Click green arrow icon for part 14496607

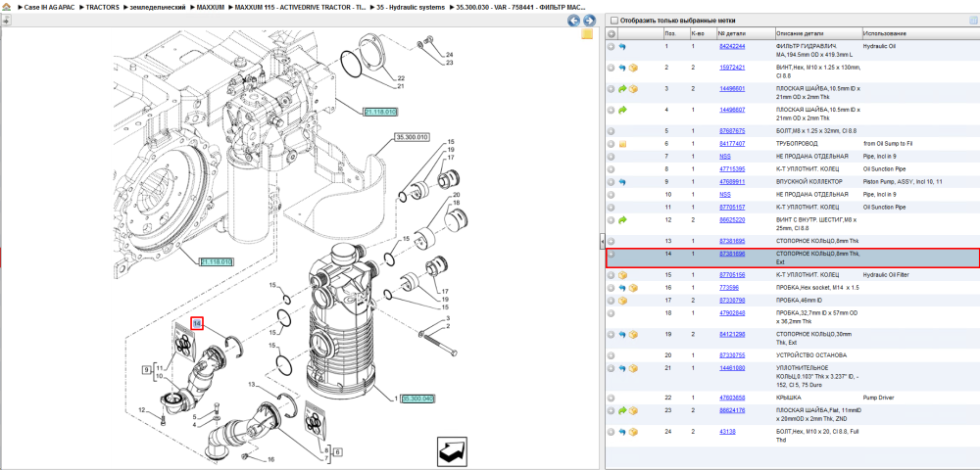[622, 110]
